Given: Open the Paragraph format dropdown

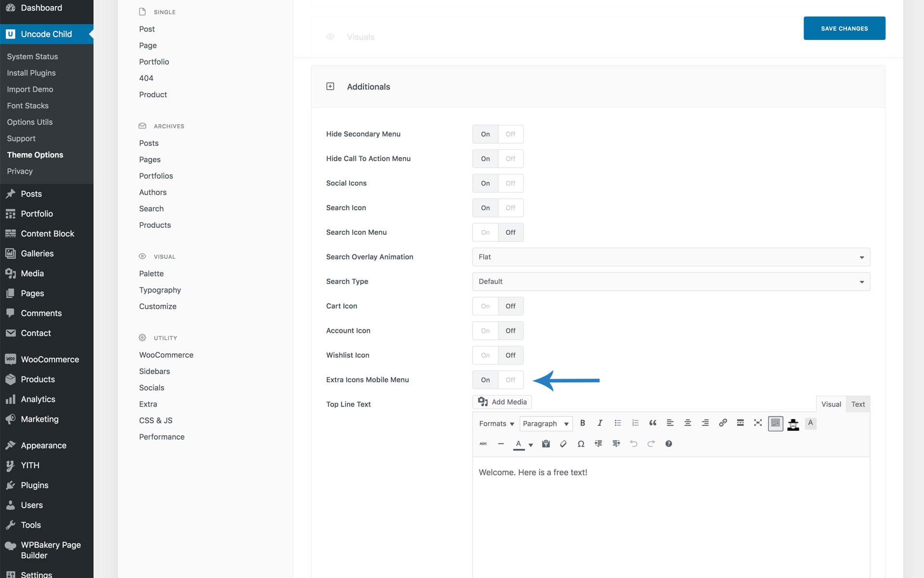Looking at the screenshot, I should click(x=546, y=424).
